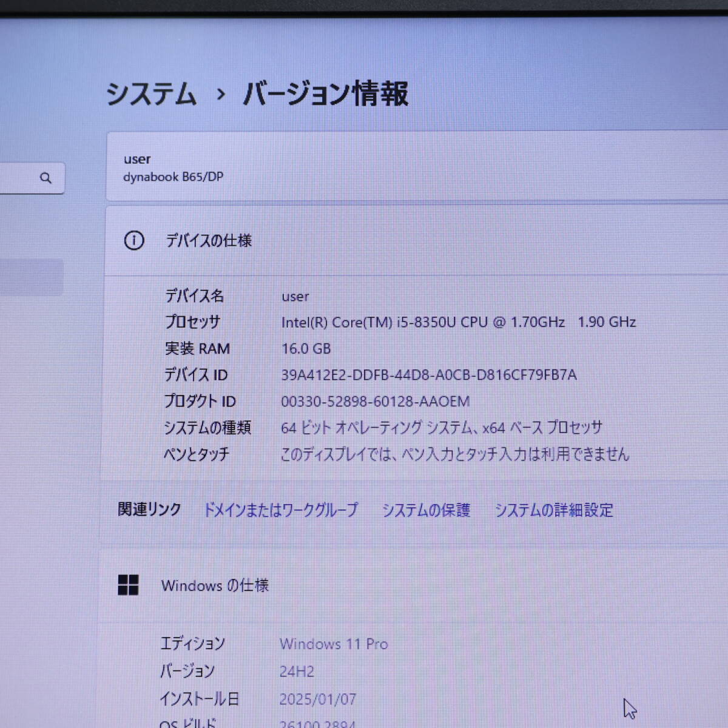Select the highlighted sidebar navigation item
Image resolution: width=728 pixels, height=728 pixels.
coord(32,277)
